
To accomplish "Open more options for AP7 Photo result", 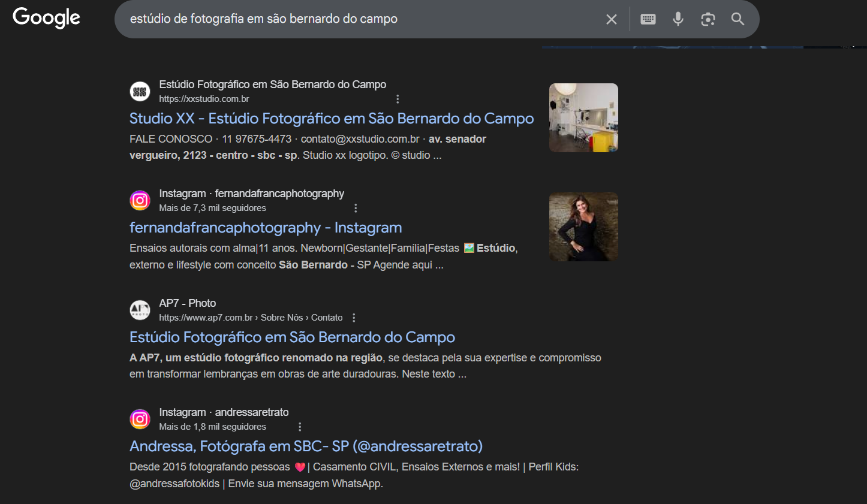I will (x=354, y=318).
